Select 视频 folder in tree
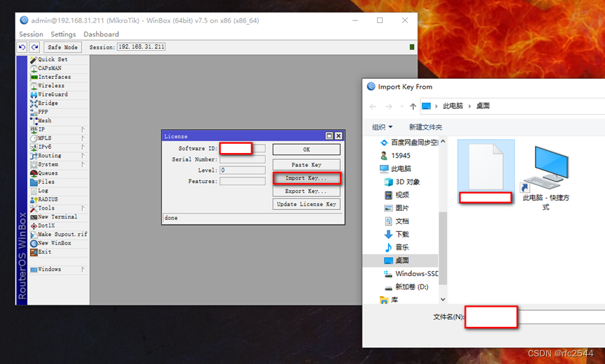The height and width of the screenshot is (364, 605). (397, 195)
